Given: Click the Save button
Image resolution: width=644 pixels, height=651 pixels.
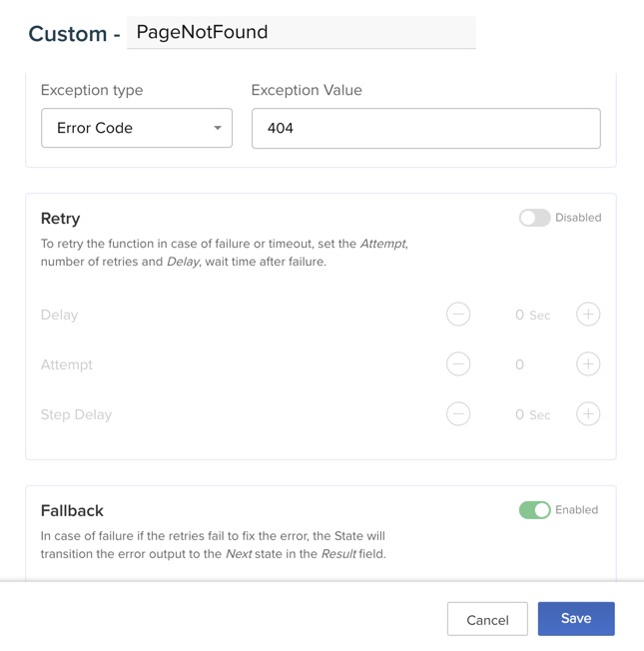Looking at the screenshot, I should 576,619.
